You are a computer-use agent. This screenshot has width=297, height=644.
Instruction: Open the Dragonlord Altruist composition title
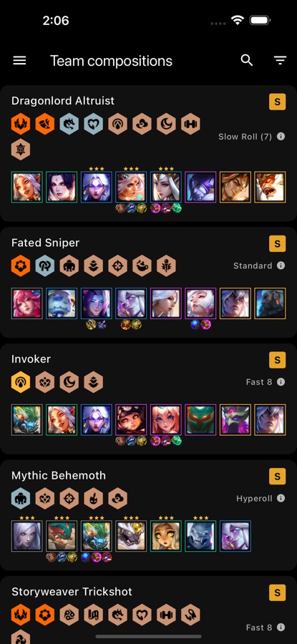63,101
